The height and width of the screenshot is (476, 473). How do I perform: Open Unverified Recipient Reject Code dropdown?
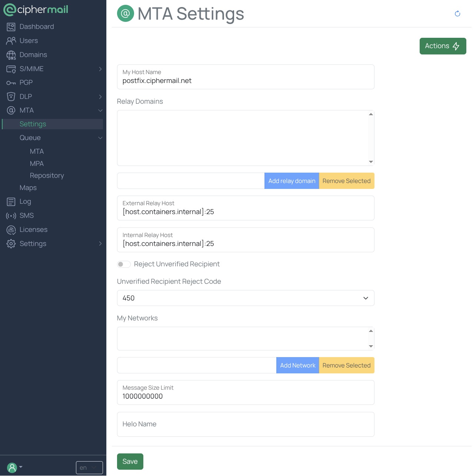pyautogui.click(x=245, y=298)
